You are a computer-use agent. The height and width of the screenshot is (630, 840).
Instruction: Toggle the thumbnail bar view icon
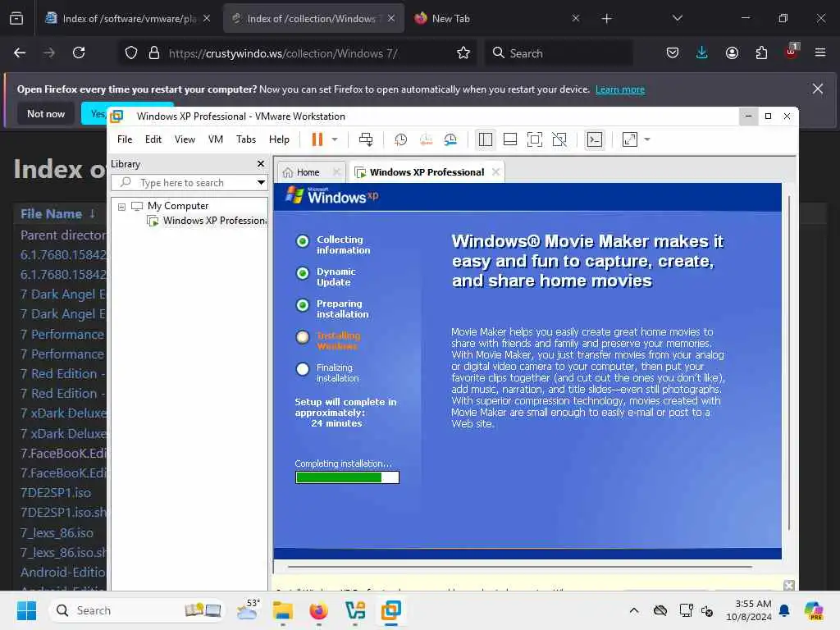[510, 139]
